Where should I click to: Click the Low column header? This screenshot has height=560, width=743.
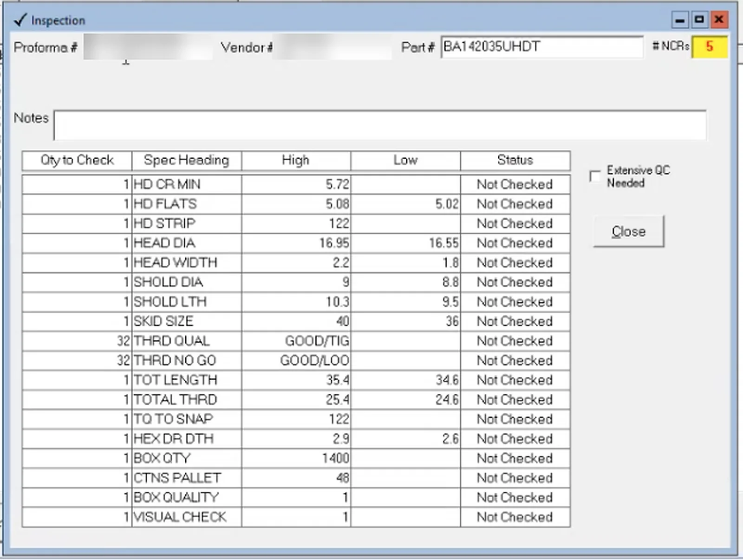[406, 160]
